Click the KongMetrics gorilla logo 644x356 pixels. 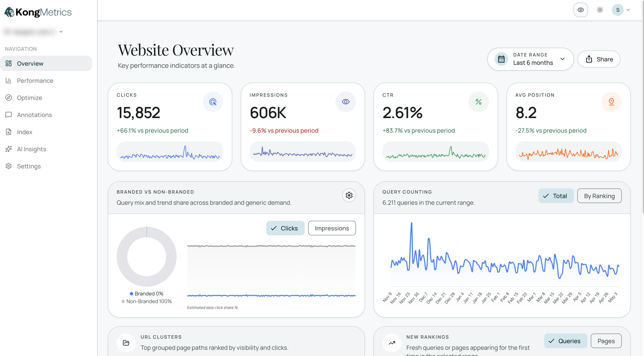pos(9,12)
